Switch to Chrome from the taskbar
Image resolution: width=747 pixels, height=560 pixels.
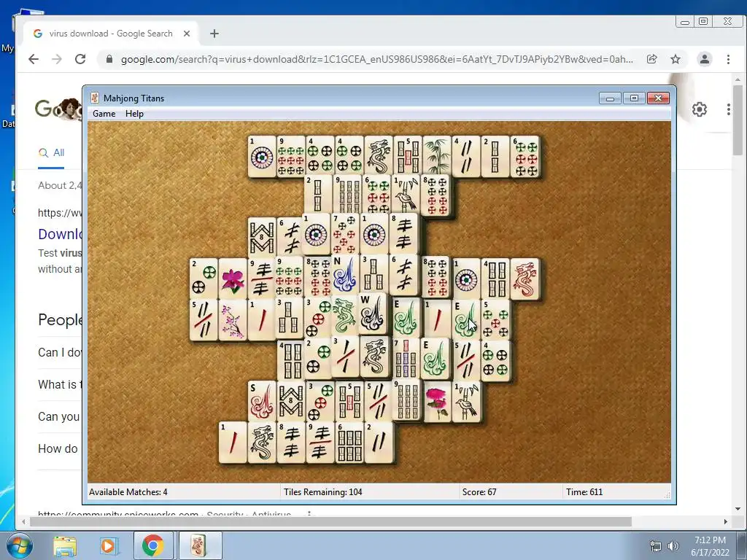coord(153,546)
